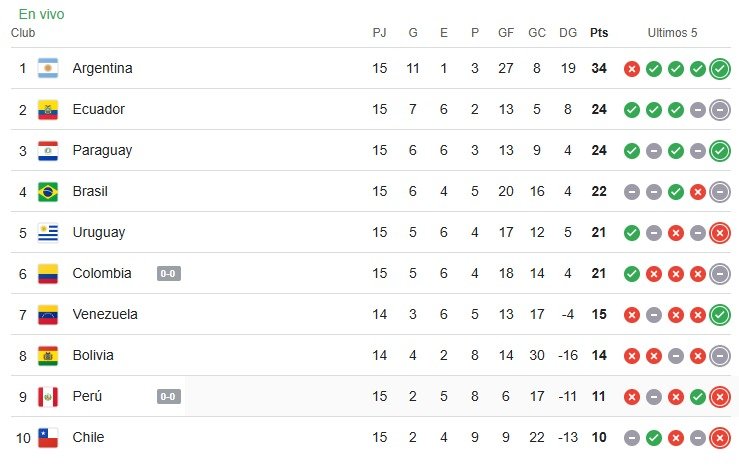The image size is (739, 471).
Task: Open Colombia's live 0-0 score badge
Action: click(169, 273)
